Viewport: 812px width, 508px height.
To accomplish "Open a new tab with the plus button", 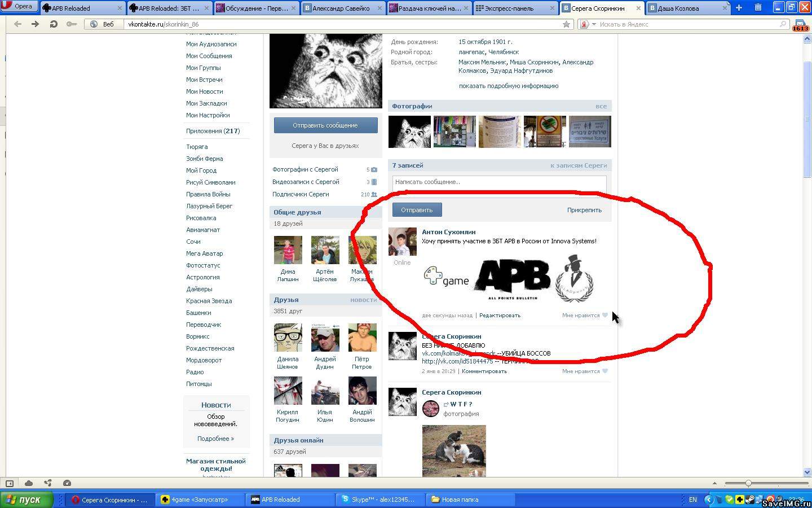I will click(739, 7).
